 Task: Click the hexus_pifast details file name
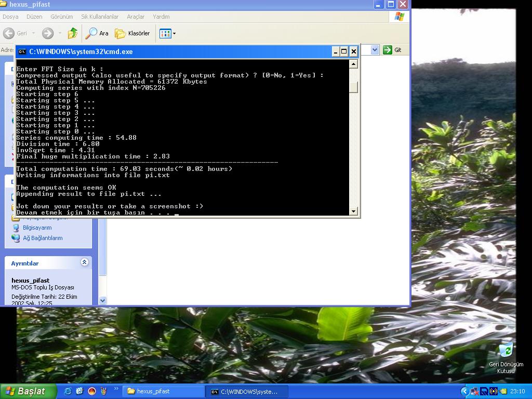pyautogui.click(x=31, y=280)
